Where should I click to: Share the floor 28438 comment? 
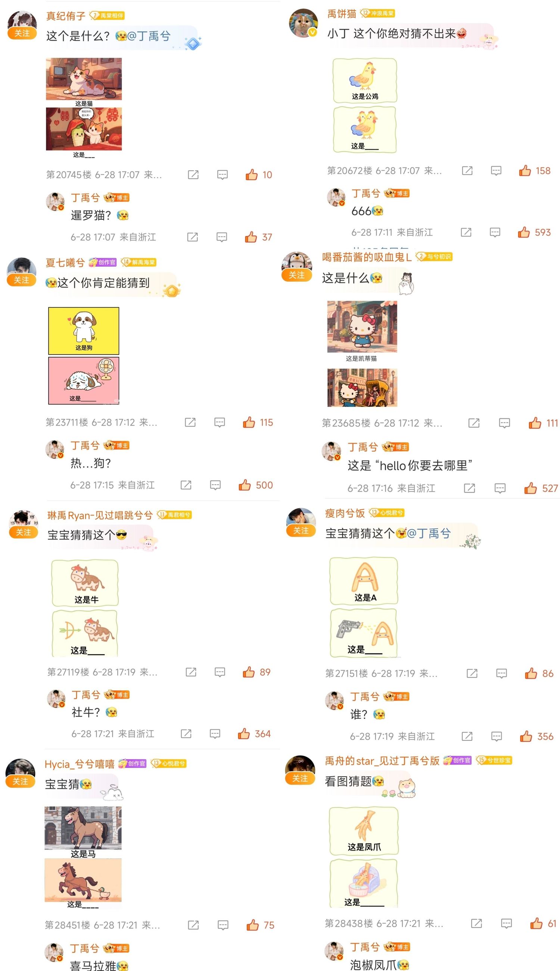(476, 923)
